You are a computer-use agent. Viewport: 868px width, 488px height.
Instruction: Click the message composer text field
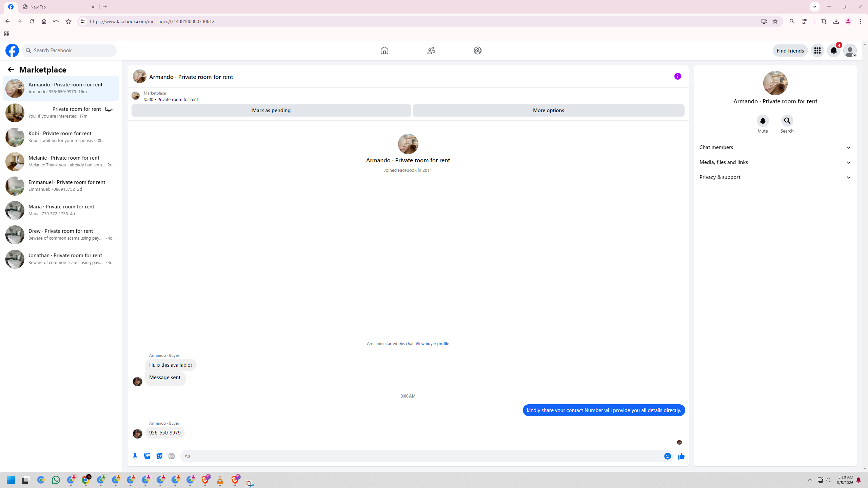coord(421,456)
